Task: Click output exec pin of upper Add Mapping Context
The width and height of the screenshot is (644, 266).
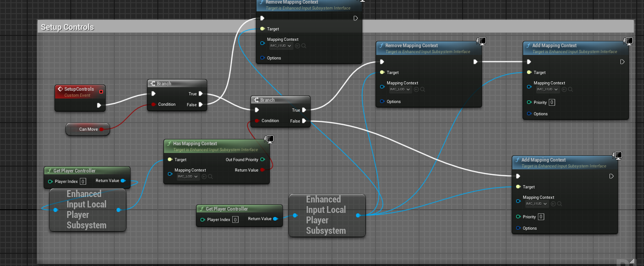Action: 622,62
